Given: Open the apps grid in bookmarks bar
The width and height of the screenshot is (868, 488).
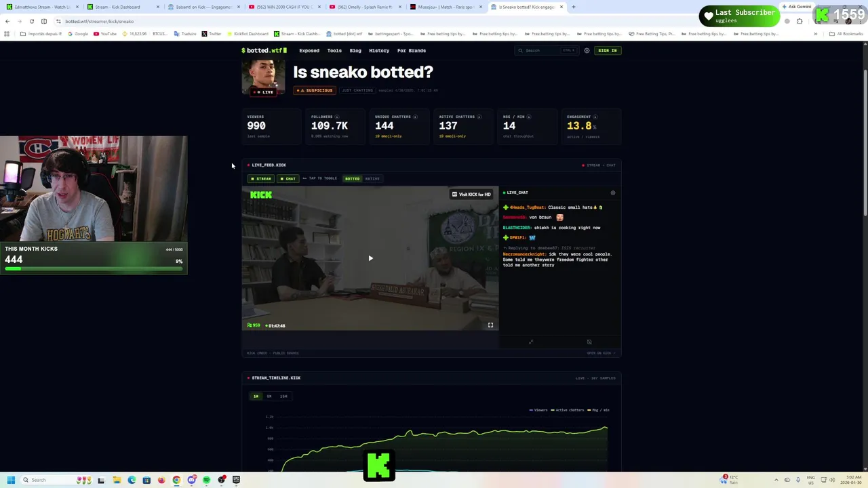Looking at the screenshot, I should click(x=7, y=33).
